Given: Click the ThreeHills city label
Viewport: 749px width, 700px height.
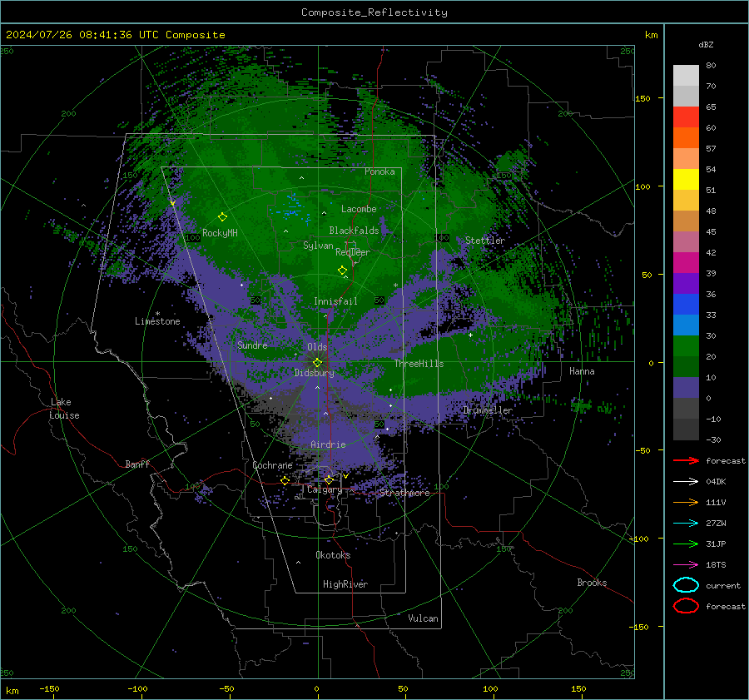Looking at the screenshot, I should pos(419,364).
